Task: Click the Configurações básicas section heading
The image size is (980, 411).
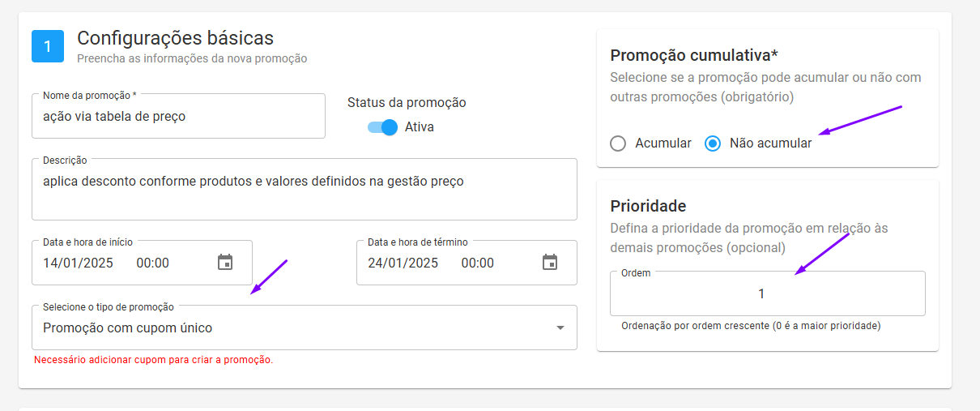Action: (x=175, y=38)
